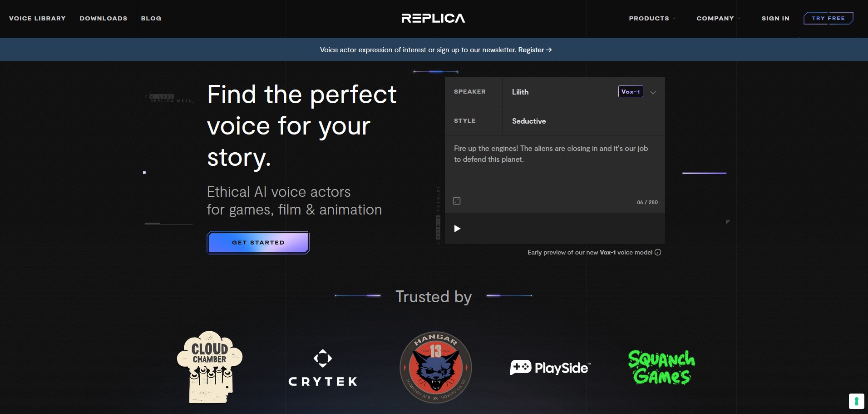The height and width of the screenshot is (414, 868).
Task: Click the Replica logo
Action: (x=433, y=18)
